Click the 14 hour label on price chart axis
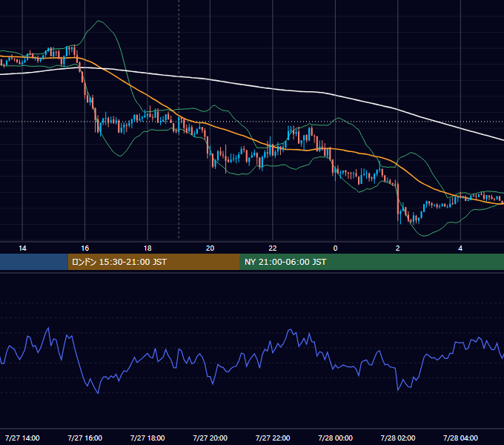Viewport: 504px width, 445px height. click(x=22, y=248)
